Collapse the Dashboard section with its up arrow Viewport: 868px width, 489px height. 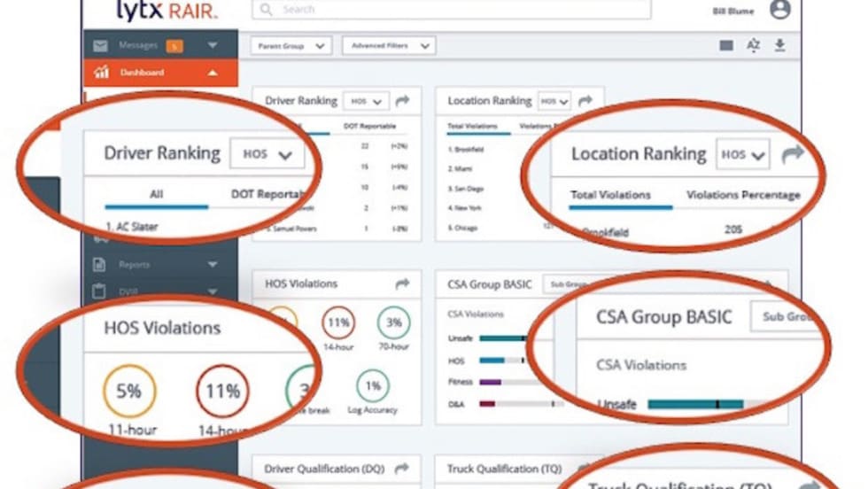[212, 73]
